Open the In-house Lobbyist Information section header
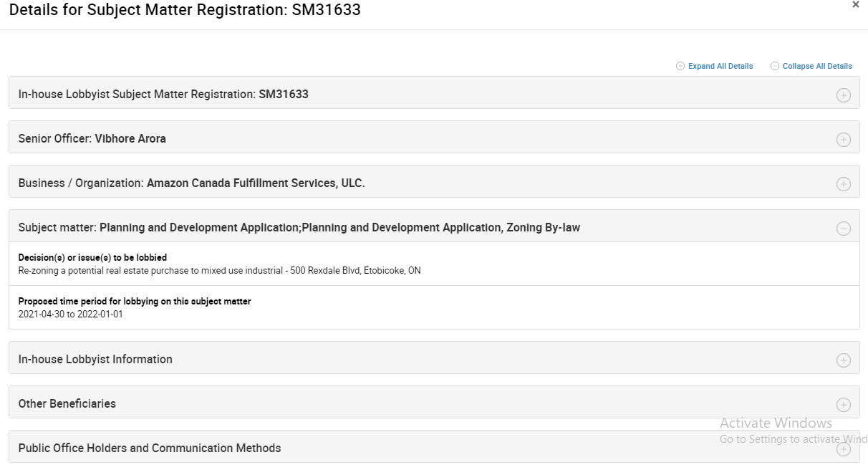Screen dimensions: 868x470 95,360
